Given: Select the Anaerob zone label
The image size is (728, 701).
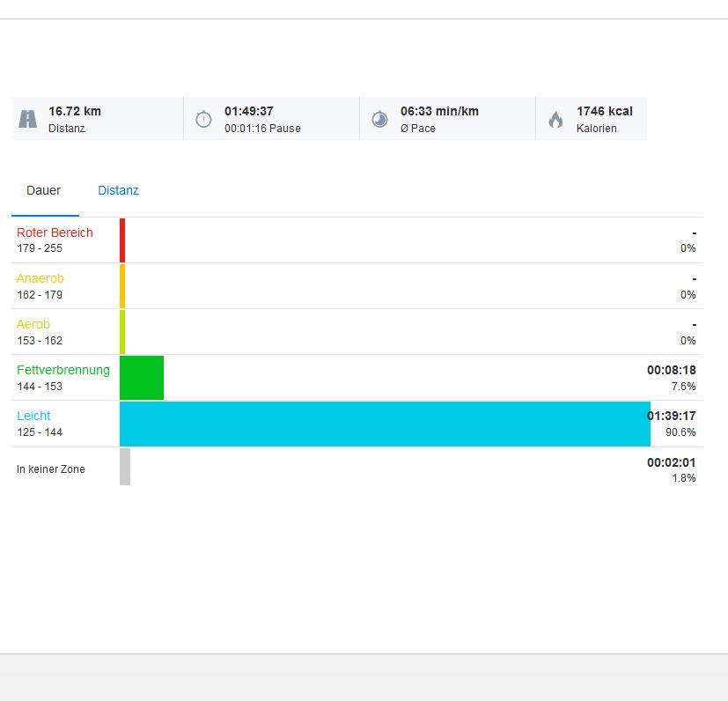Looking at the screenshot, I should point(40,278).
